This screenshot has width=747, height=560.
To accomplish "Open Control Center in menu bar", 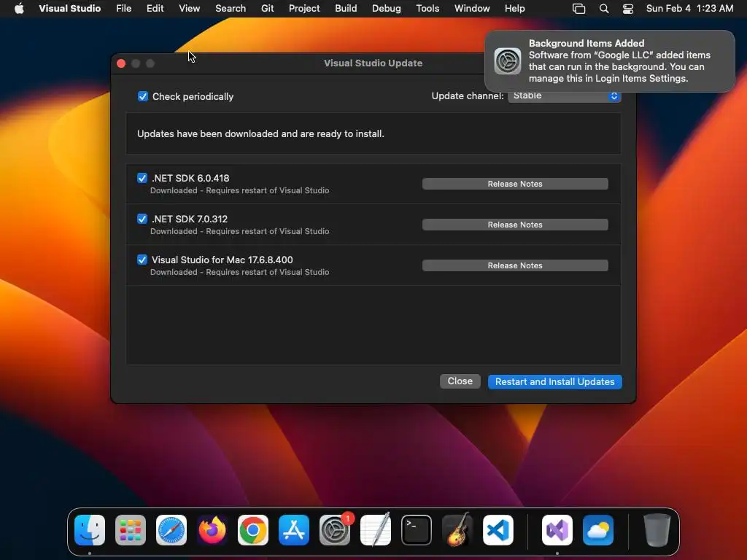I will click(x=628, y=9).
